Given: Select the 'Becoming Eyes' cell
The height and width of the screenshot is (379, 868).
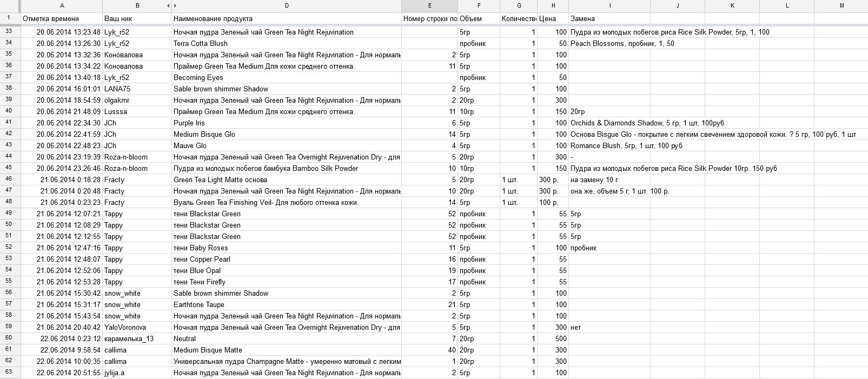Looking at the screenshot, I should pos(287,77).
